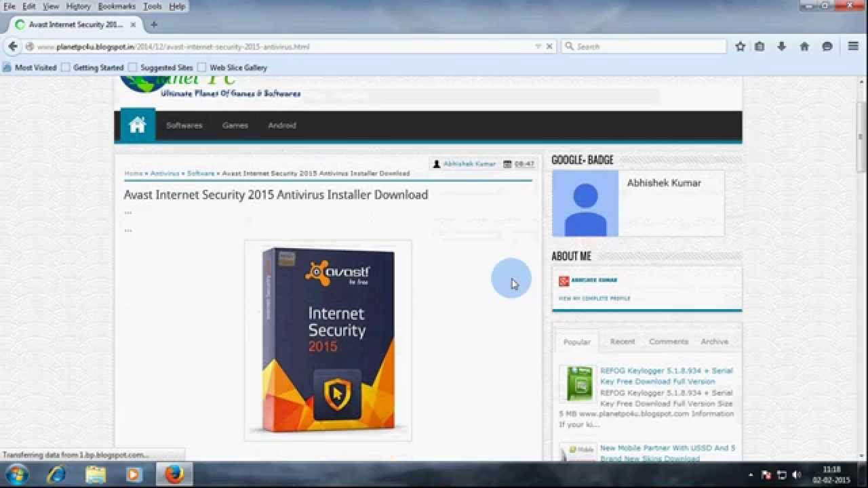This screenshot has width=868, height=488.
Task: Click the Avast Internet Security 2015 box image
Action: coord(328,340)
